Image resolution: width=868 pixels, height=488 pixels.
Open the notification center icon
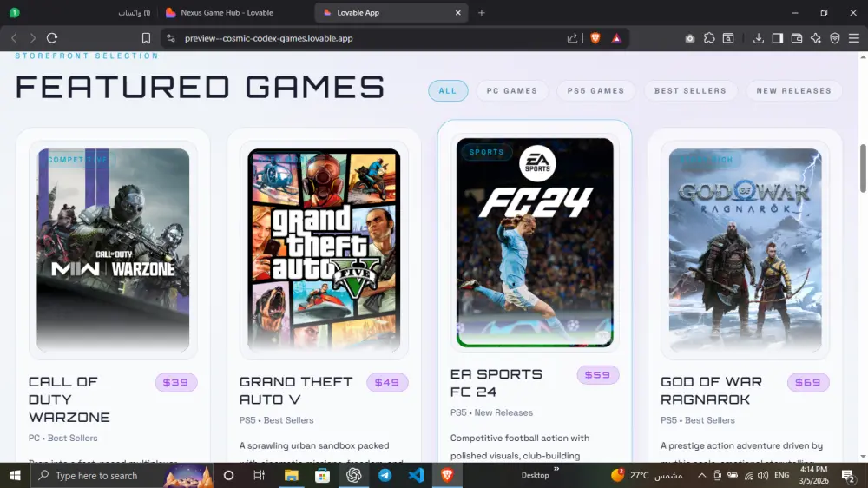tap(848, 475)
